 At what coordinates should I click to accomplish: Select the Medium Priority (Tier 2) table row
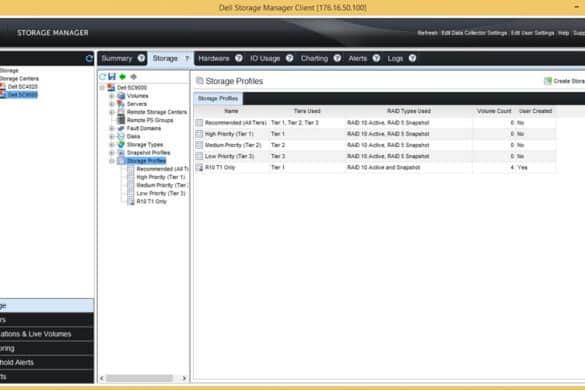pos(375,145)
